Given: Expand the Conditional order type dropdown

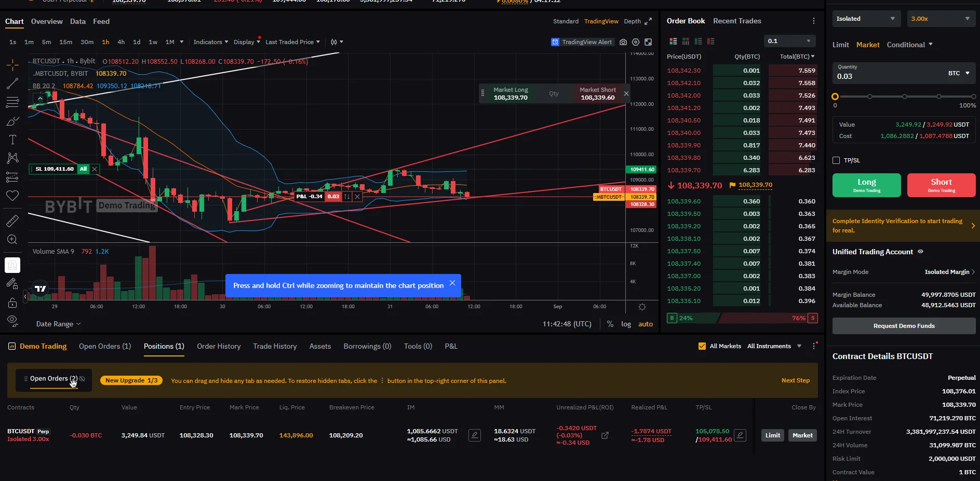Looking at the screenshot, I should (x=910, y=45).
